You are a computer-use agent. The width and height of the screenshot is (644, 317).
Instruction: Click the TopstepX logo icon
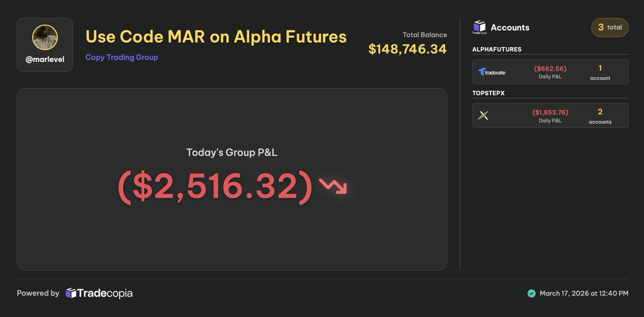click(x=483, y=115)
